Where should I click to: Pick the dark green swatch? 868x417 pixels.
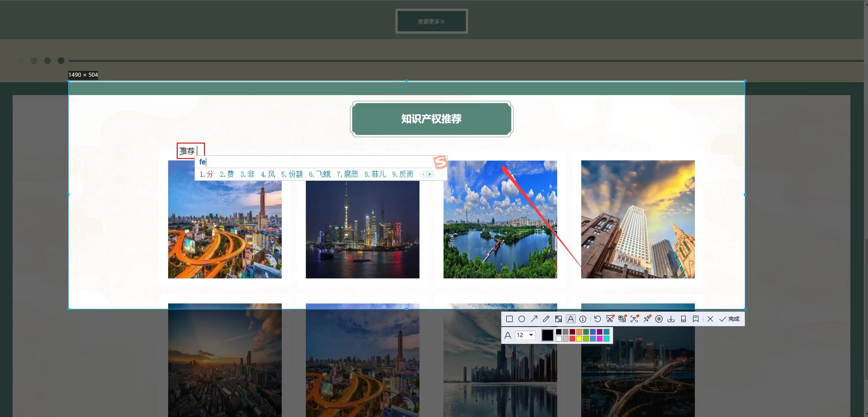[x=586, y=332]
